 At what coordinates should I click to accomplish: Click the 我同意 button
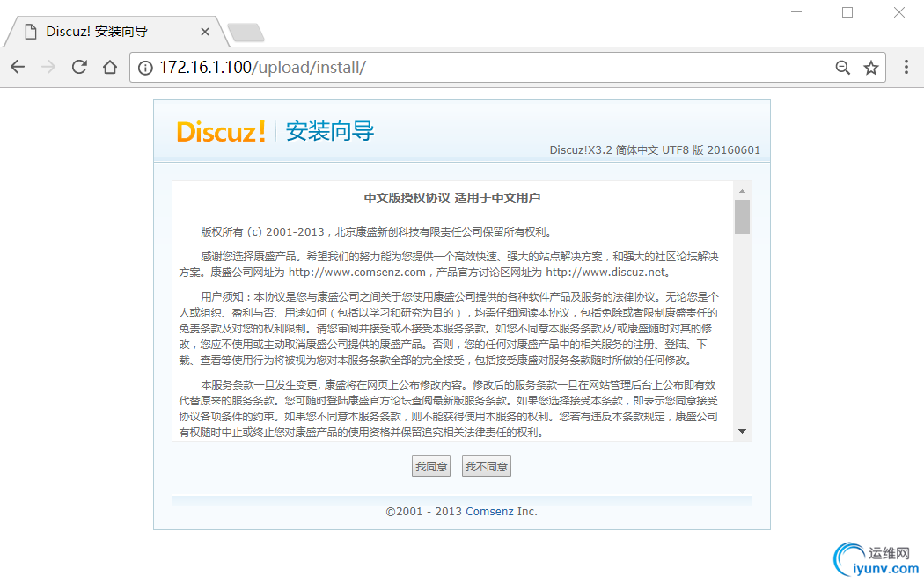pos(431,466)
